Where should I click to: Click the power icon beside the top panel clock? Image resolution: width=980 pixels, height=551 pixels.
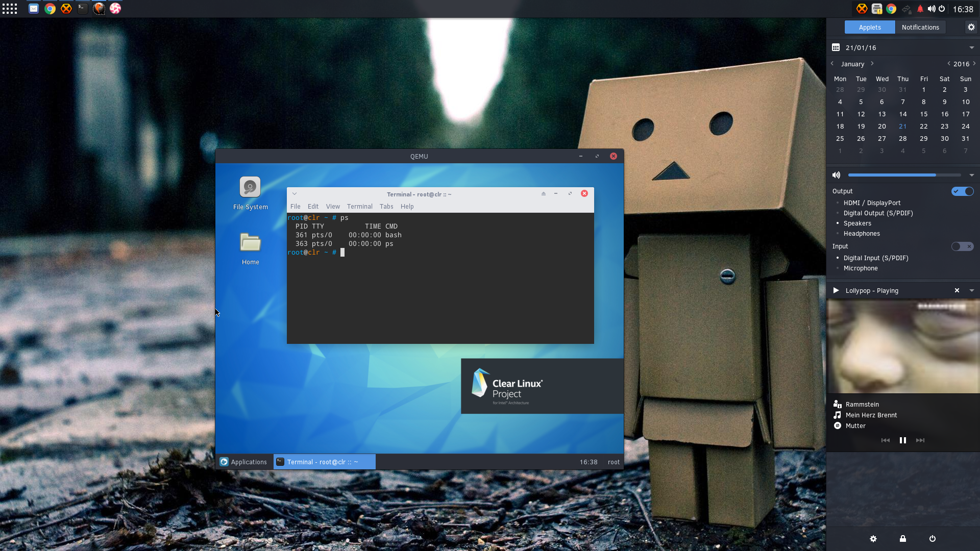coord(942,9)
